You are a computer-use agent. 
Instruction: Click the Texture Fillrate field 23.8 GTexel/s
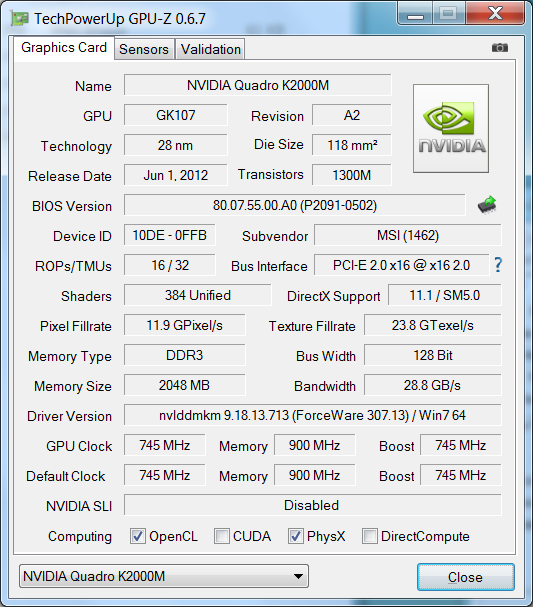coord(433,325)
